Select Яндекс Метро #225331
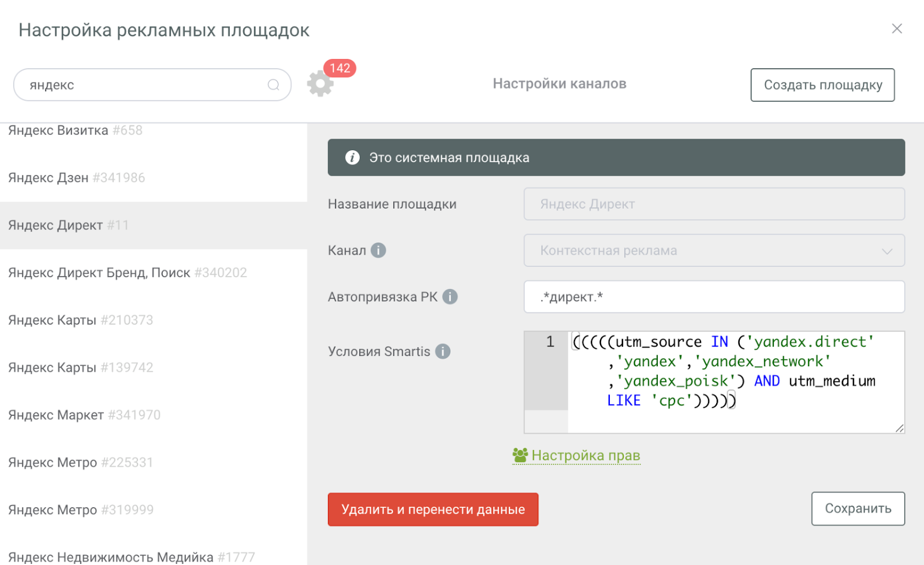 tap(153, 462)
